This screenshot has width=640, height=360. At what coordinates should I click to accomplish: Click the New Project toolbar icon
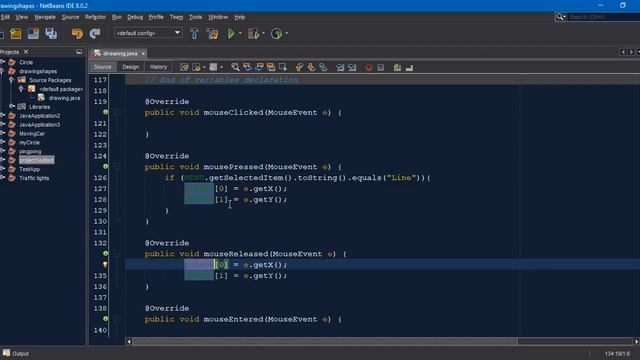click(16, 33)
